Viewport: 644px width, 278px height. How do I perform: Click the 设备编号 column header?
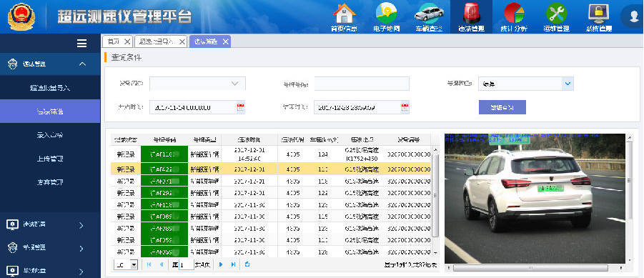click(x=408, y=139)
